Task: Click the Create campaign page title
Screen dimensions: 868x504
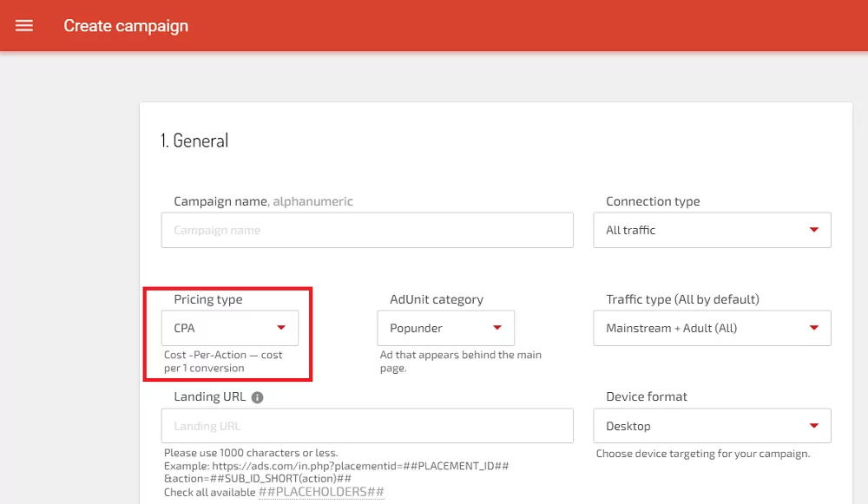Action: (x=126, y=26)
